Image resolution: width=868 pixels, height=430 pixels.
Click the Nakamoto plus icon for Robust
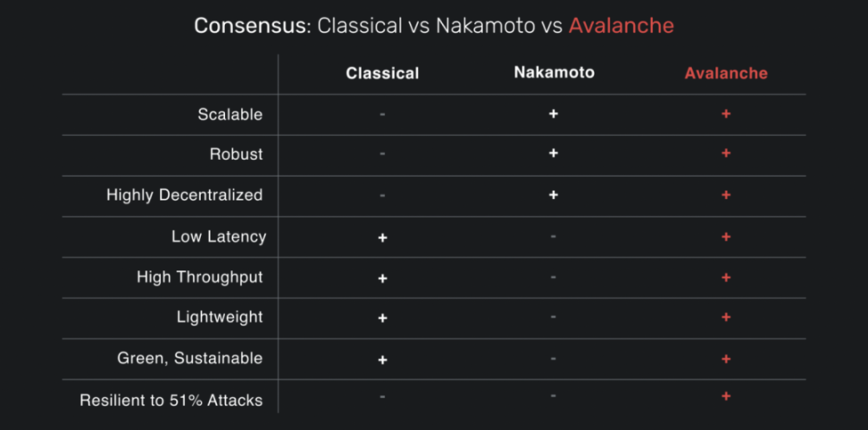point(554,153)
